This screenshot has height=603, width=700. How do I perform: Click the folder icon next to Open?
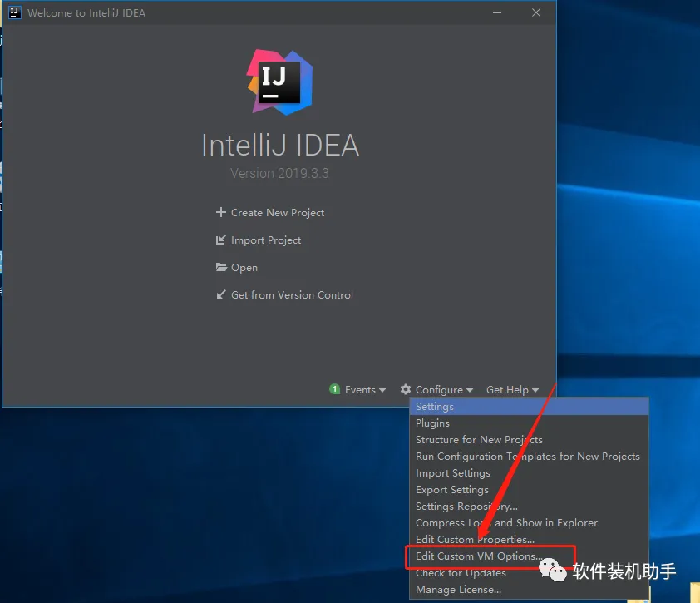(221, 267)
